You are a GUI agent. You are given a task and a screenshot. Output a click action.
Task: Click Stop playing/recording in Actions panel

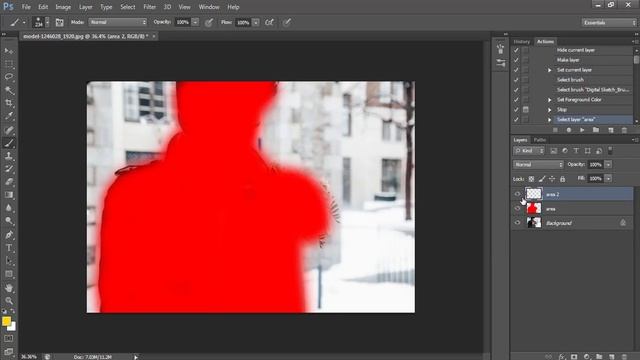point(555,130)
